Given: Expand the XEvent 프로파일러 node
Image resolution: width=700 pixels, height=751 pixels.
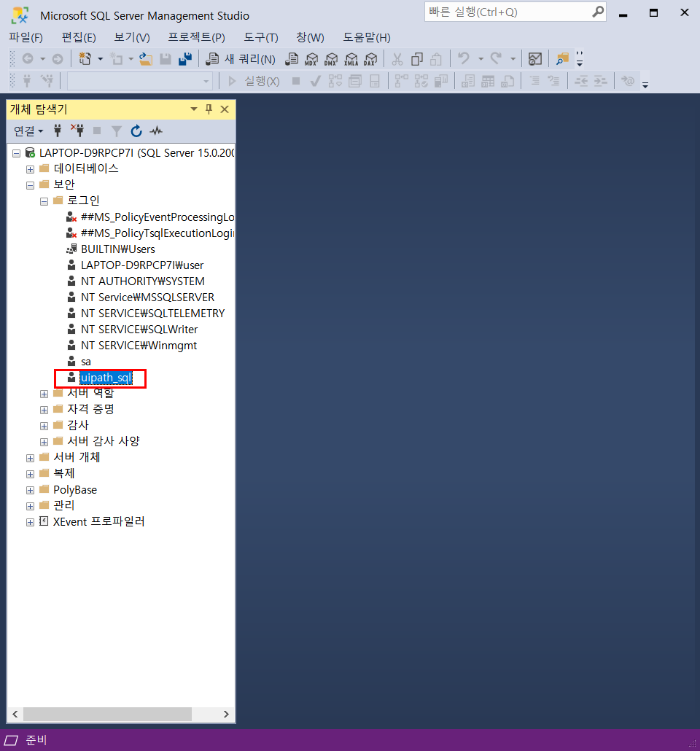Looking at the screenshot, I should coord(30,522).
